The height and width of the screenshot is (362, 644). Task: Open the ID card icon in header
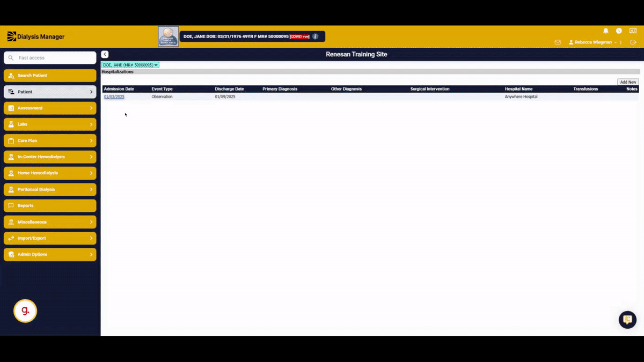point(632,31)
